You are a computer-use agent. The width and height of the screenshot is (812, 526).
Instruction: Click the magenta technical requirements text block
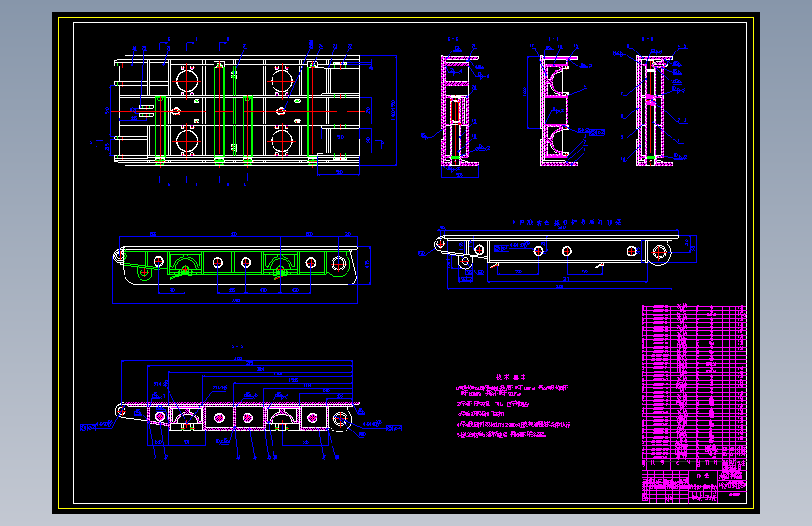[x=512, y=407]
